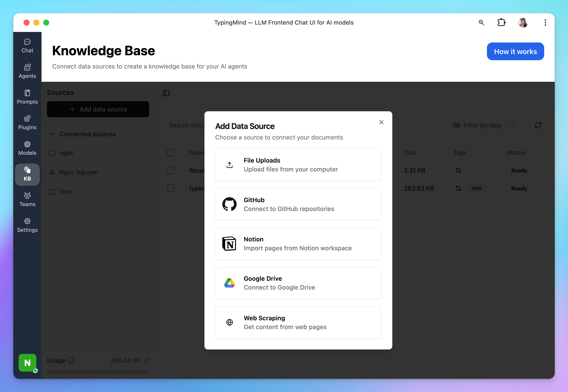Open Models from the sidebar
This screenshot has width=568, height=392.
point(27,148)
